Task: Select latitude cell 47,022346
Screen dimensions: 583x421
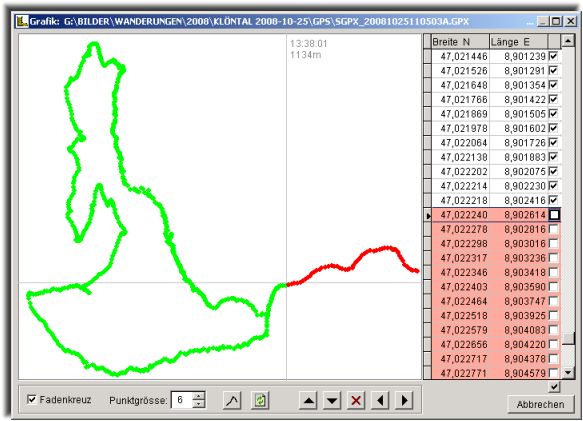Action: (460, 272)
